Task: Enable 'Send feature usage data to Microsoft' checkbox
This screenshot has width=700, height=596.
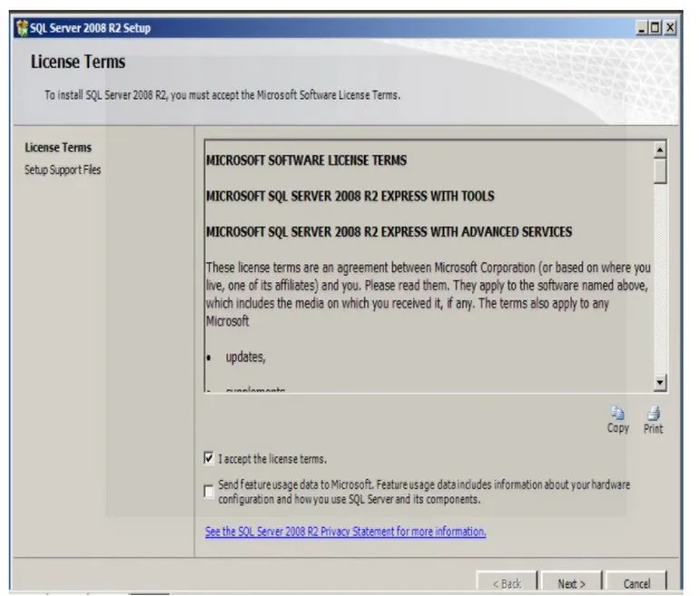Action: pos(209,491)
